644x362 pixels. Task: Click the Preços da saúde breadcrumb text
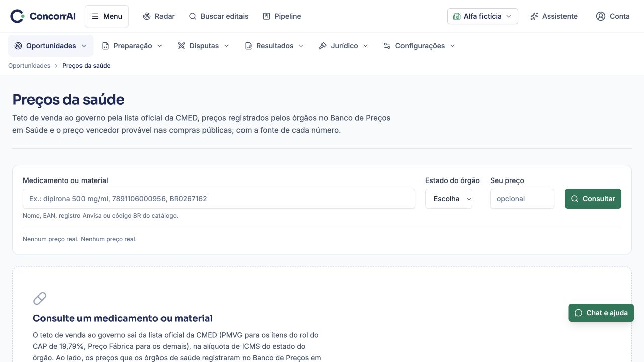[87, 66]
